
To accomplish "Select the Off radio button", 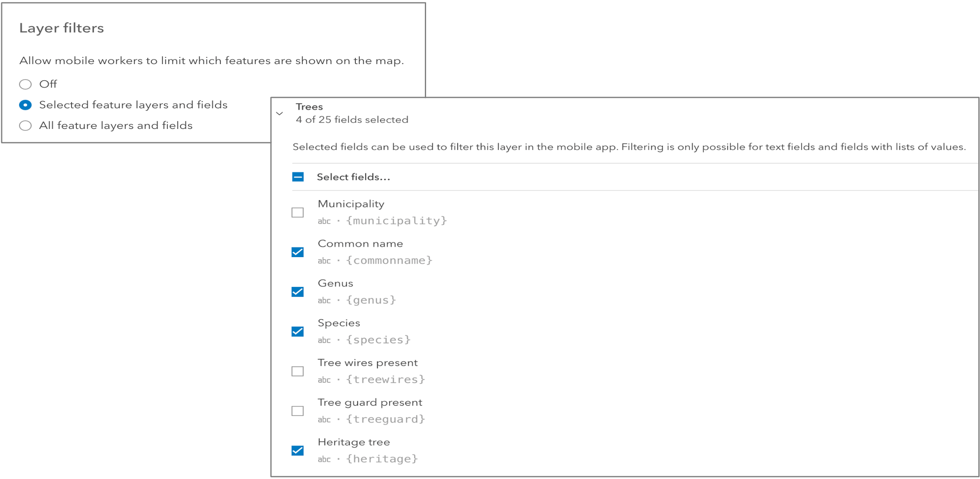I will click(25, 84).
